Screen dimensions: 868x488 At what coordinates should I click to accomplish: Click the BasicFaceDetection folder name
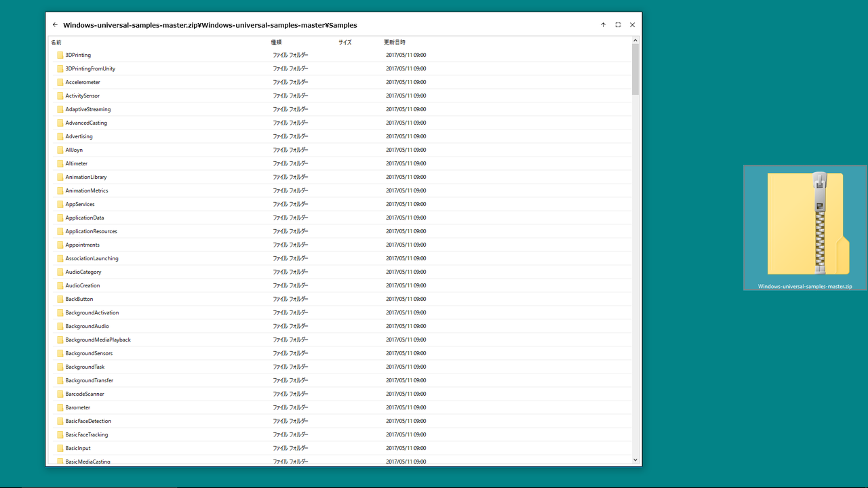(x=88, y=421)
